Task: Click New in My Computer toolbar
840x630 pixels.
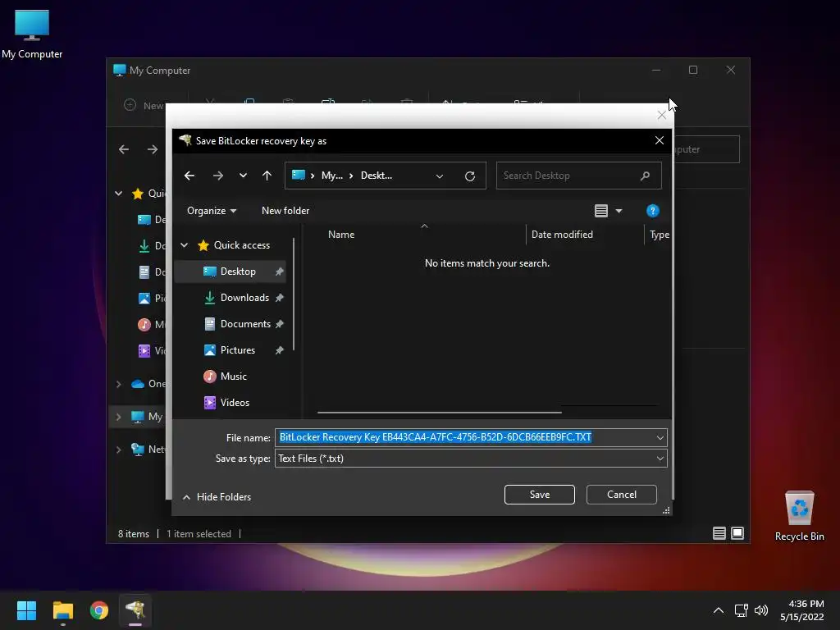Action: click(x=144, y=106)
